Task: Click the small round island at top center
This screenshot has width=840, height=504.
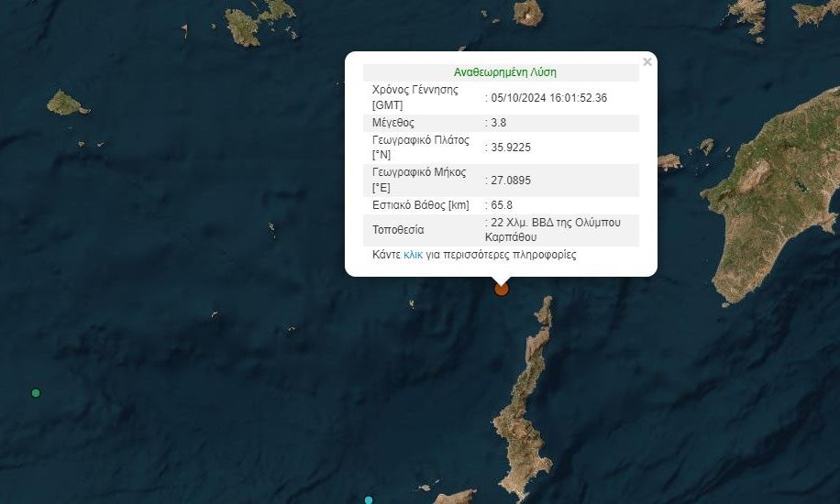Action: [528, 12]
